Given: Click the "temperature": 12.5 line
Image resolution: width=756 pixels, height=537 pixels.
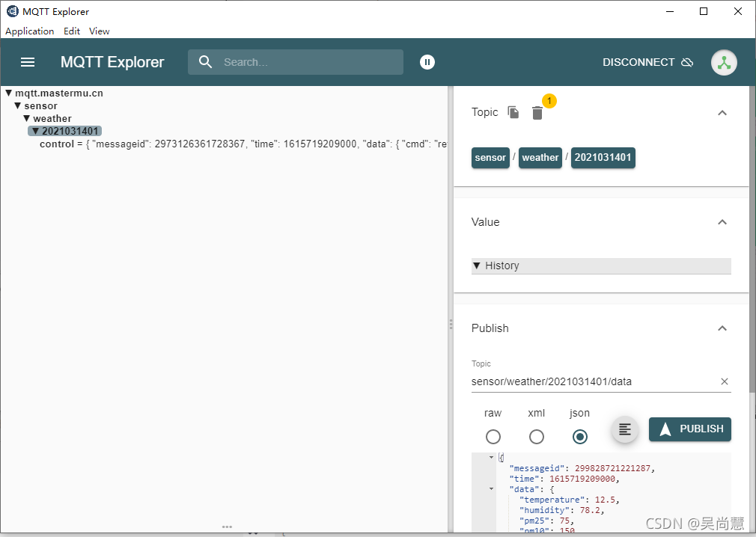Looking at the screenshot, I should pos(569,500).
